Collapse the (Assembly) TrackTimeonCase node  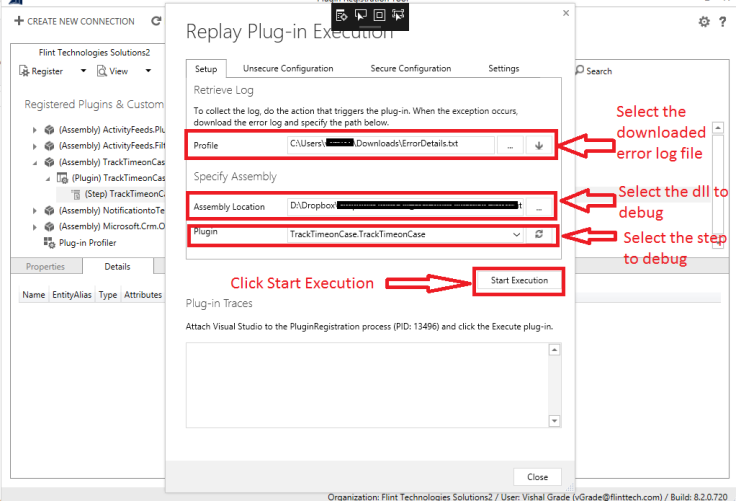pos(35,163)
